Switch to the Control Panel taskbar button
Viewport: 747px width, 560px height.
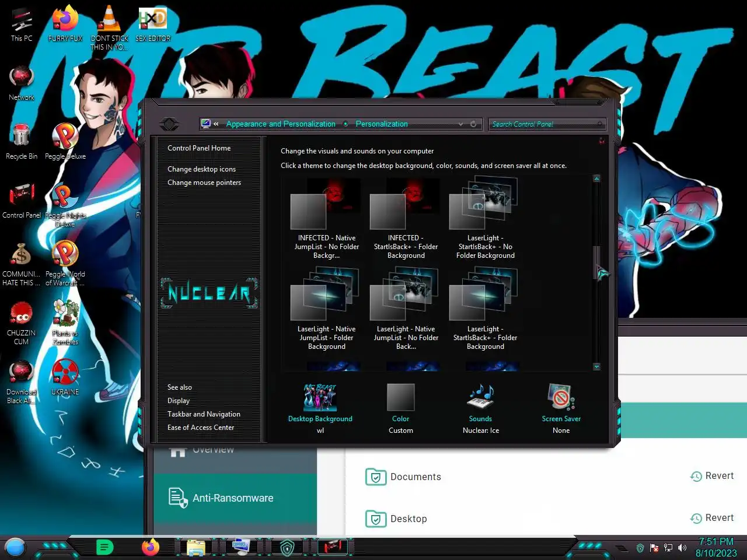tap(333, 547)
